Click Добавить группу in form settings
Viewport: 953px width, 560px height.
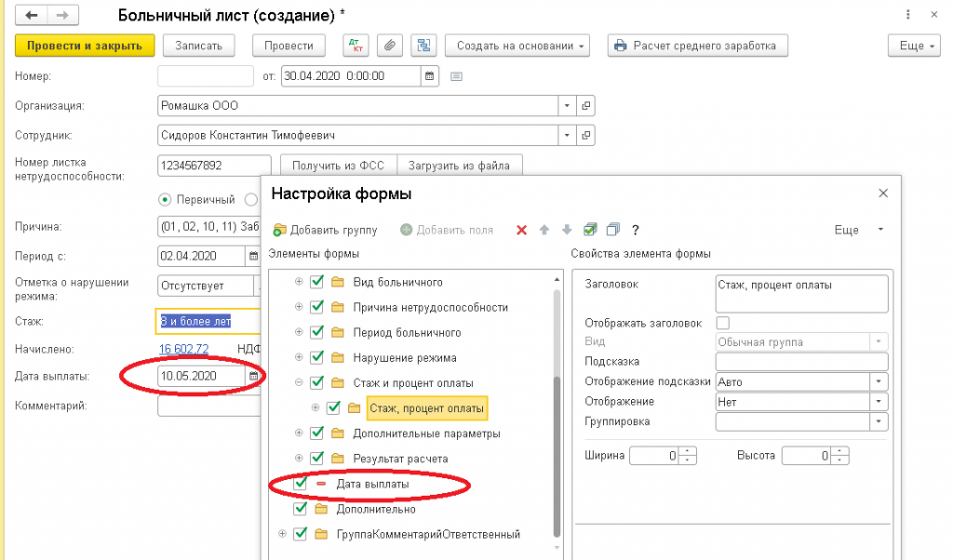pos(325,230)
